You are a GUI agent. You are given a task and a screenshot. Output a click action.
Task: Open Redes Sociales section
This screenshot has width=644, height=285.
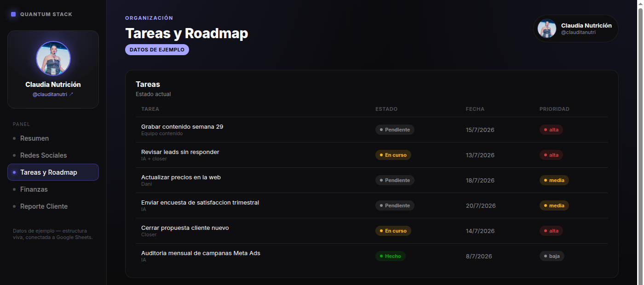[x=53, y=155]
